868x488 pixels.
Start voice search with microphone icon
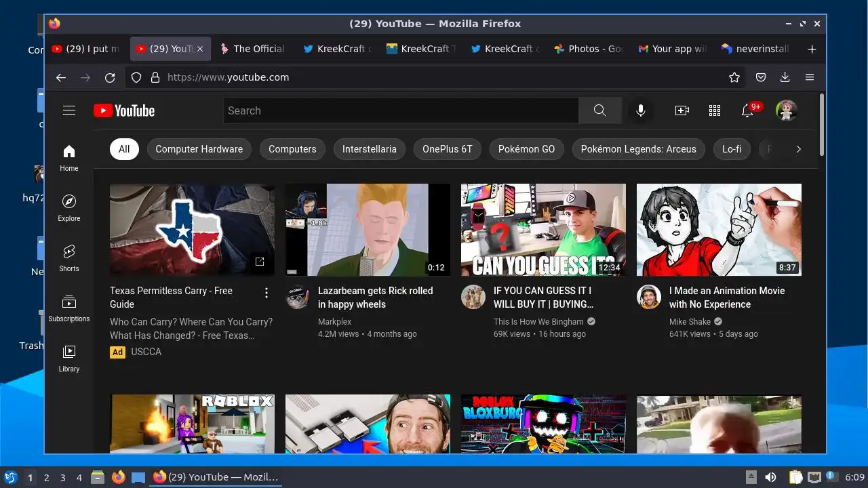coord(640,110)
